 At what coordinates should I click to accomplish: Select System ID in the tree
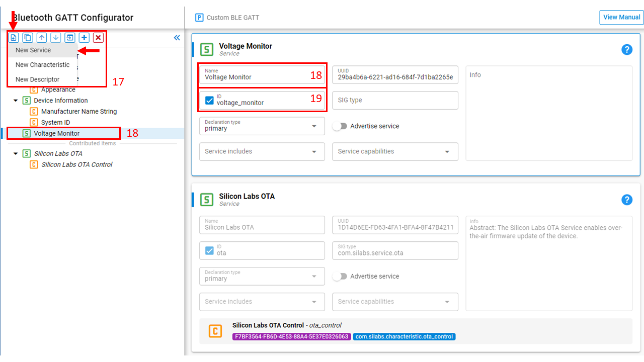coord(55,123)
